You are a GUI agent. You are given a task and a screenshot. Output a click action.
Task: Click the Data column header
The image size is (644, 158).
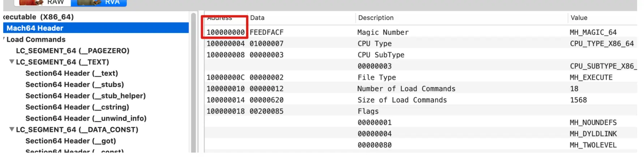(x=257, y=18)
